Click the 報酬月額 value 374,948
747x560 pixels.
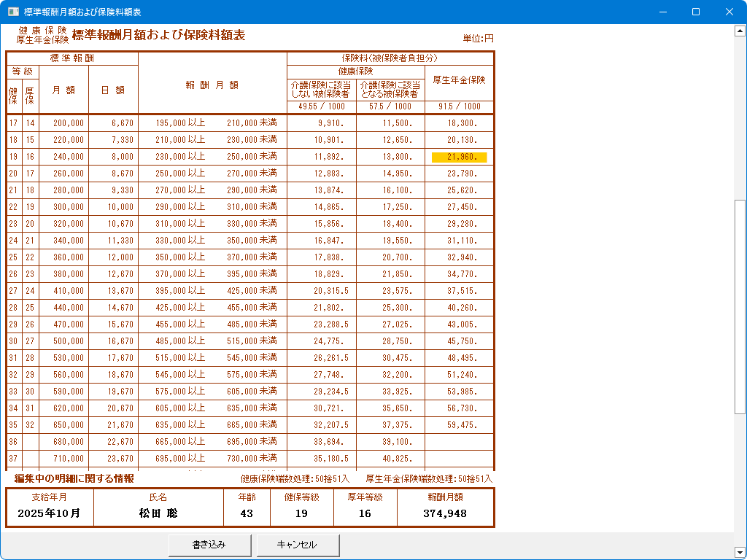pyautogui.click(x=445, y=513)
